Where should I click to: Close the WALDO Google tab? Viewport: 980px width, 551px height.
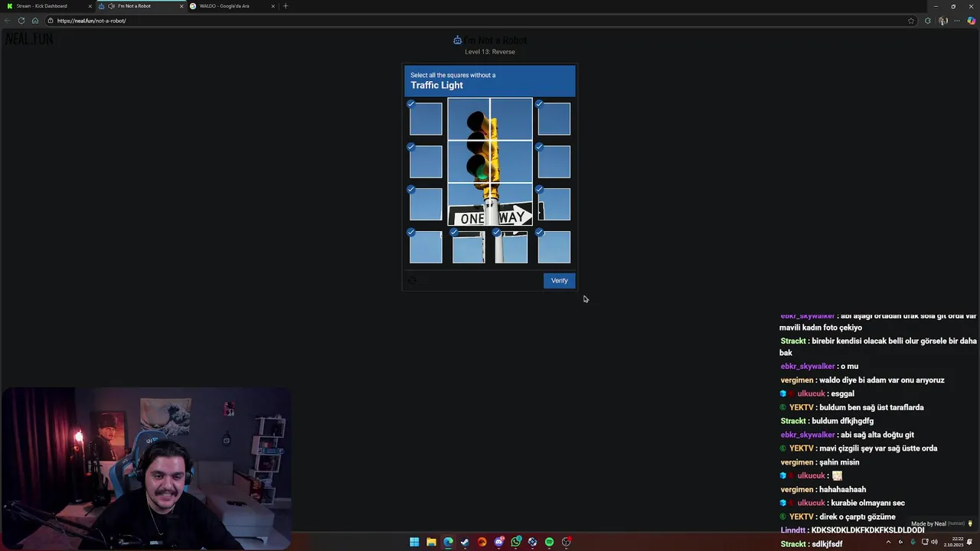coord(273,6)
